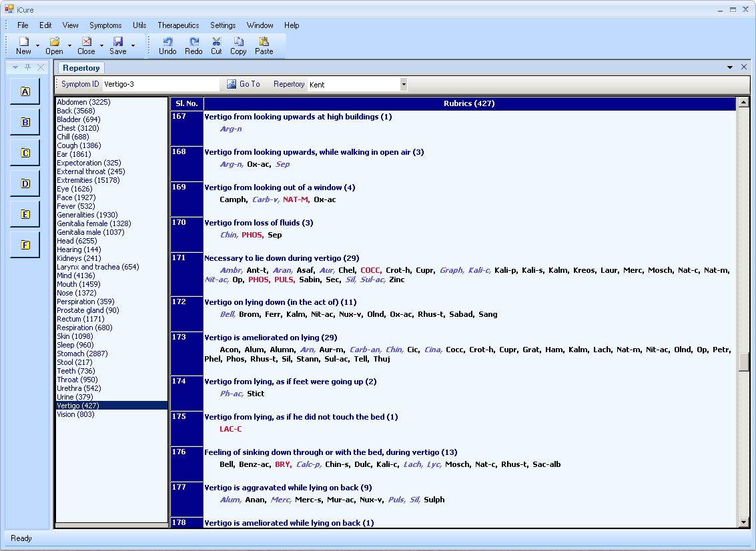Click the E button in the side panel

(x=25, y=214)
